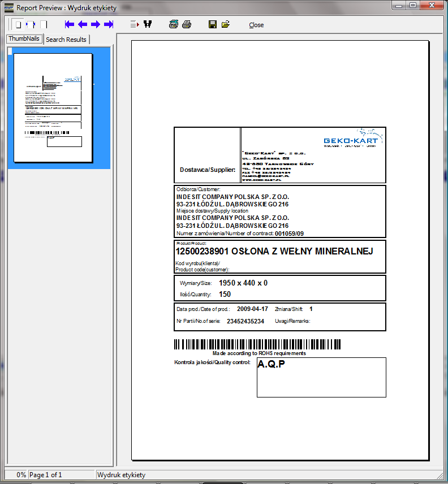Jump to last page with blue arrow

pyautogui.click(x=109, y=25)
